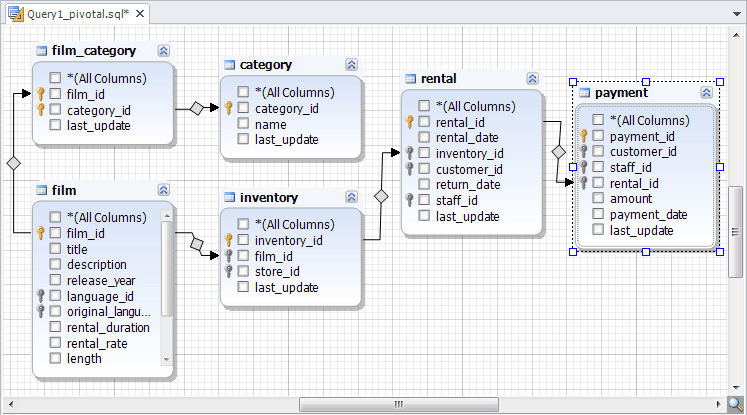Check payment_date column in payment
This screenshot has height=415, width=747.
click(598, 214)
